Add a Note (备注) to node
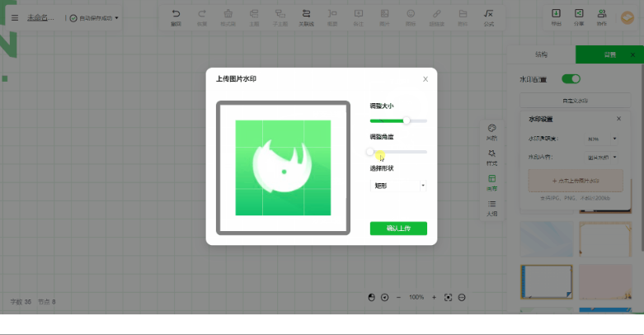The width and height of the screenshot is (644, 335). pos(359,18)
